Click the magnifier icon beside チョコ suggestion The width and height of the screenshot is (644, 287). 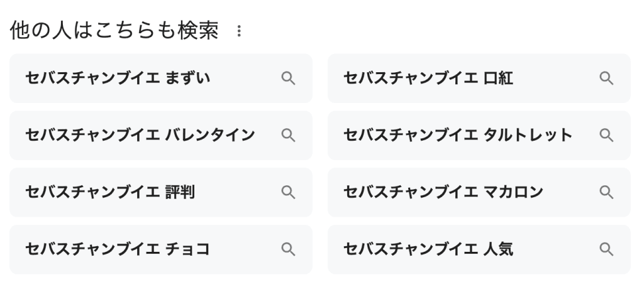coord(288,249)
